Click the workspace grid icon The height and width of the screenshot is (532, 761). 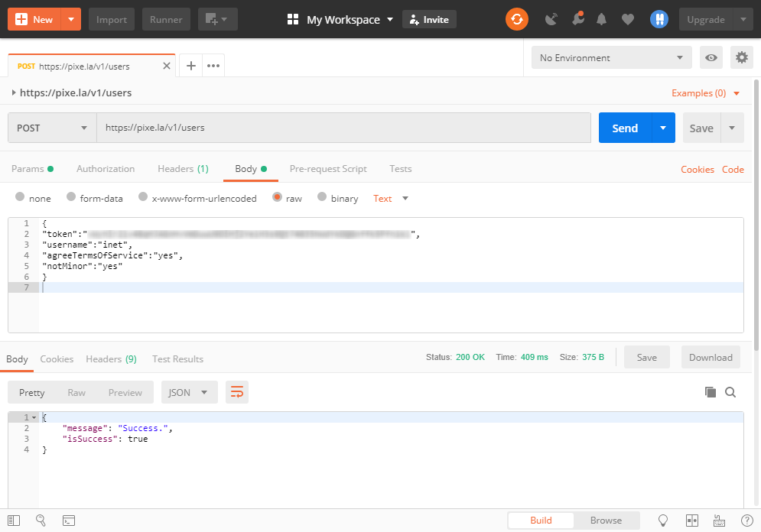pos(293,19)
